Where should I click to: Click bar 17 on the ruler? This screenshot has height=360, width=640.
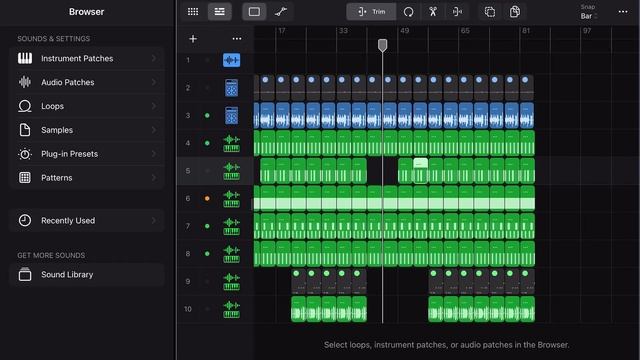click(x=282, y=31)
